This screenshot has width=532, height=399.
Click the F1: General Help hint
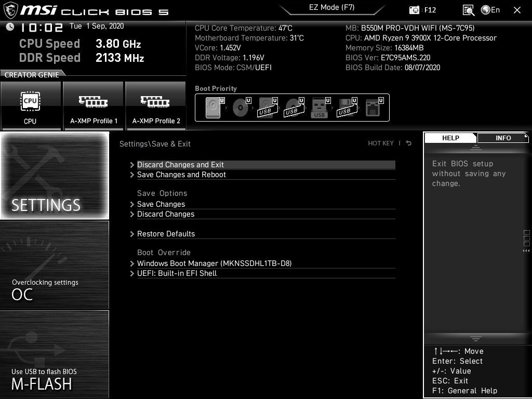pyautogui.click(x=464, y=391)
